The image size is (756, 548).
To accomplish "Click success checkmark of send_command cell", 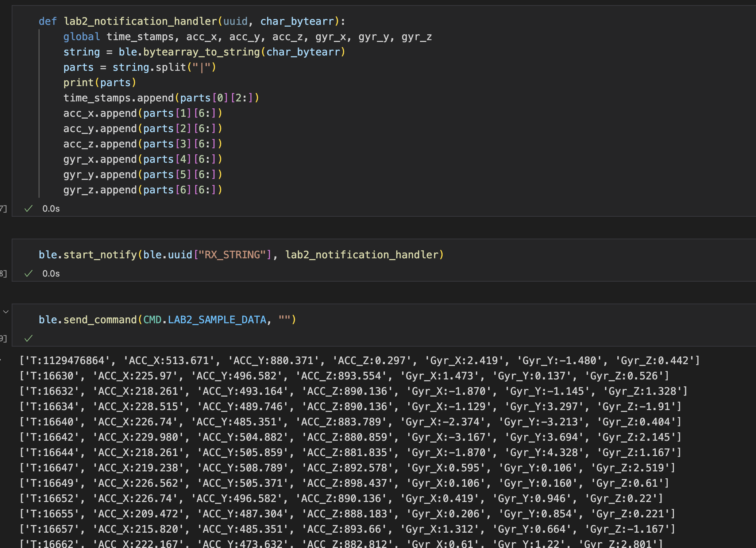I will (x=28, y=339).
